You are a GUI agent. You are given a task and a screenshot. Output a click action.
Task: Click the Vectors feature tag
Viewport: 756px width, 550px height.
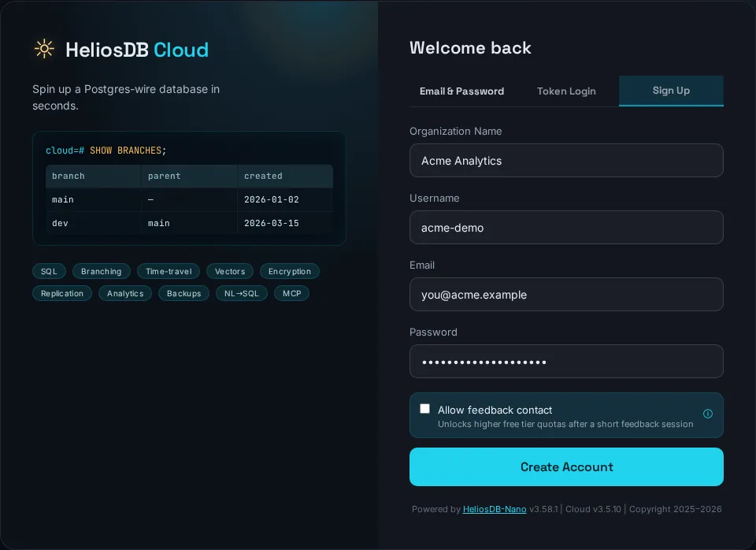pyautogui.click(x=229, y=271)
